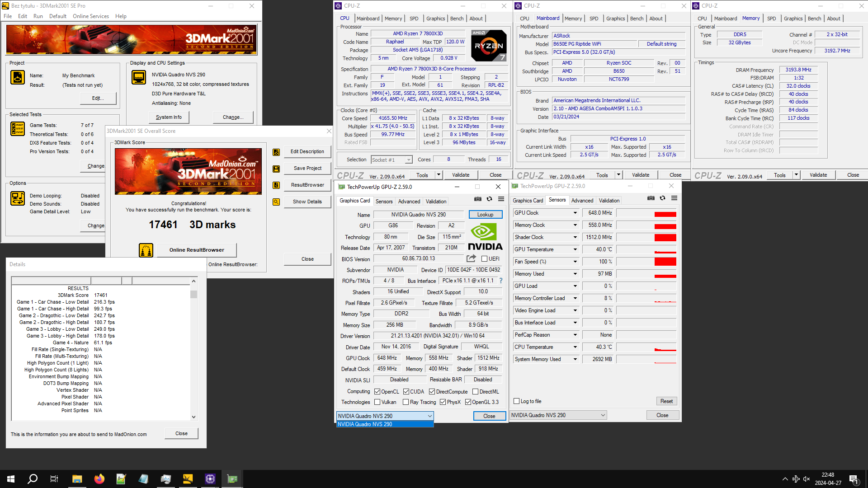Click the BIOS export share icon in GPU-Z

click(x=471, y=258)
